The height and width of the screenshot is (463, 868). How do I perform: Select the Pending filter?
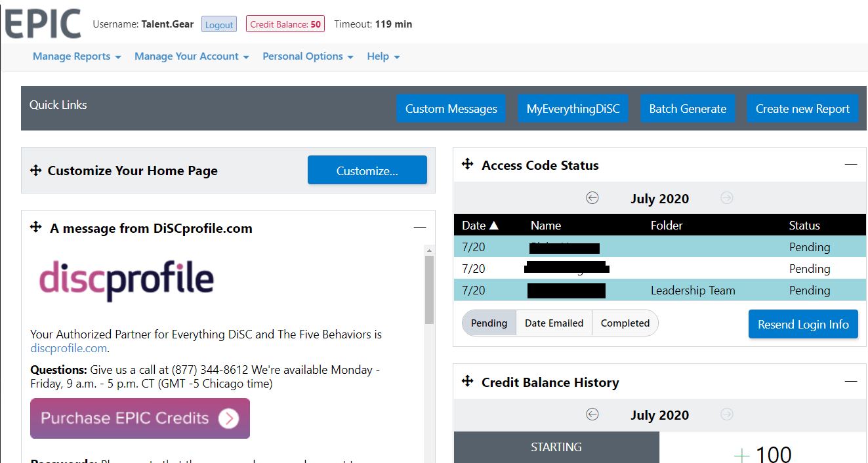(x=489, y=323)
